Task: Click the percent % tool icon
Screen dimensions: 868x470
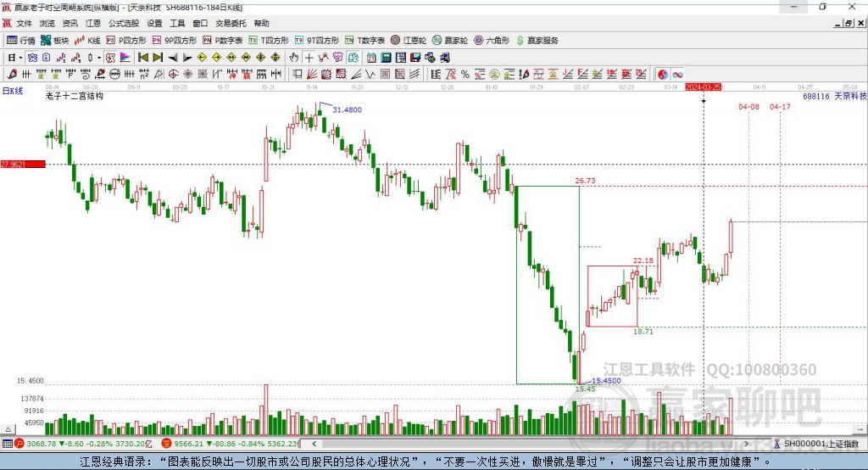Action: (465, 74)
